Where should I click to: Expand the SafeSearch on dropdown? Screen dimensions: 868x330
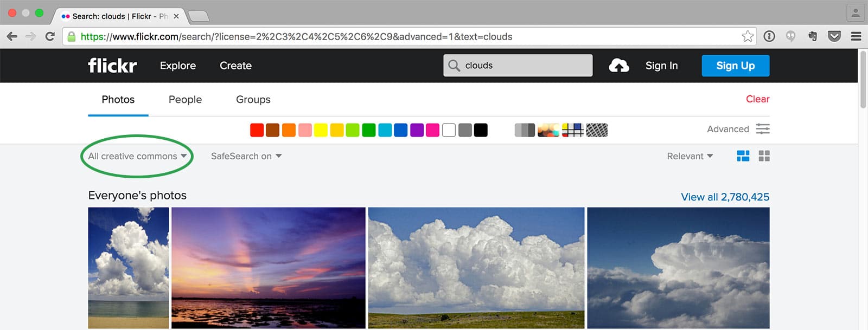(246, 156)
